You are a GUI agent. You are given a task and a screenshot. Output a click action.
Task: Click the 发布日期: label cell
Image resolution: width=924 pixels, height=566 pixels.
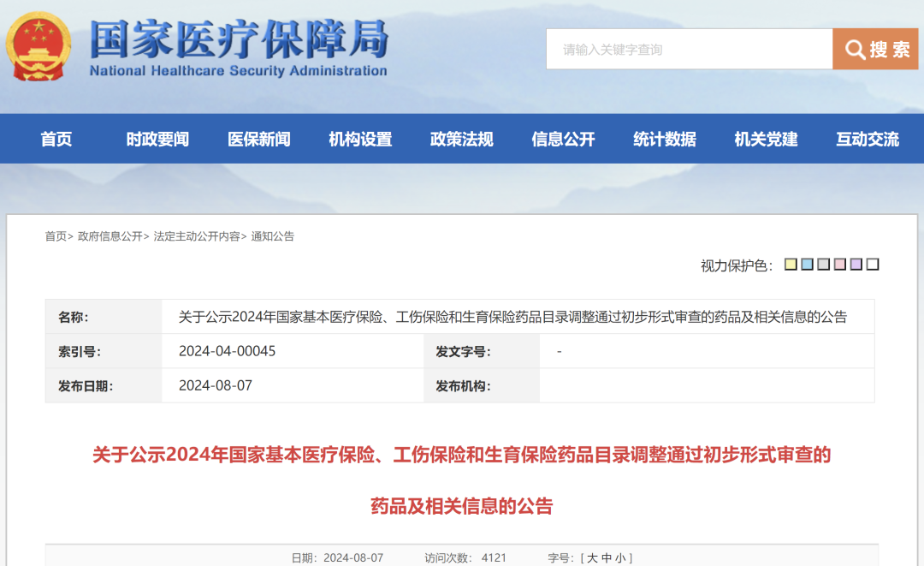(x=104, y=385)
